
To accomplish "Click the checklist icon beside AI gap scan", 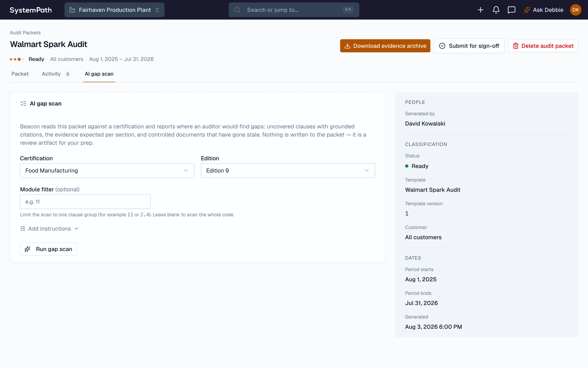I will 23,103.
